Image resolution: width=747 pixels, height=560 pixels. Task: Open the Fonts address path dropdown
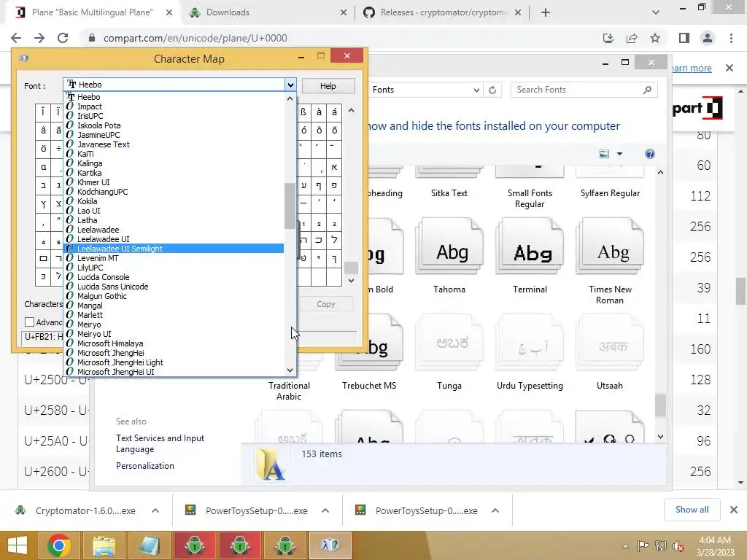coord(476,90)
